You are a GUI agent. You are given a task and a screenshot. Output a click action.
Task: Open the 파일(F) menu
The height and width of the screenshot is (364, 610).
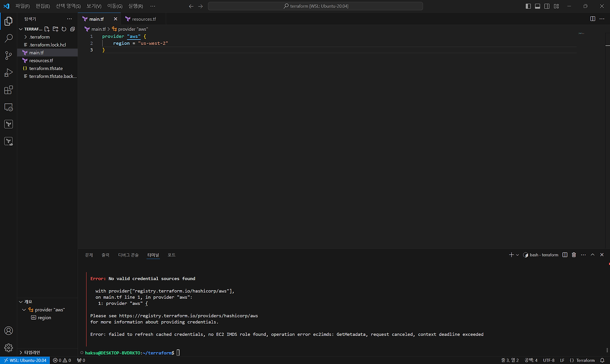22,6
